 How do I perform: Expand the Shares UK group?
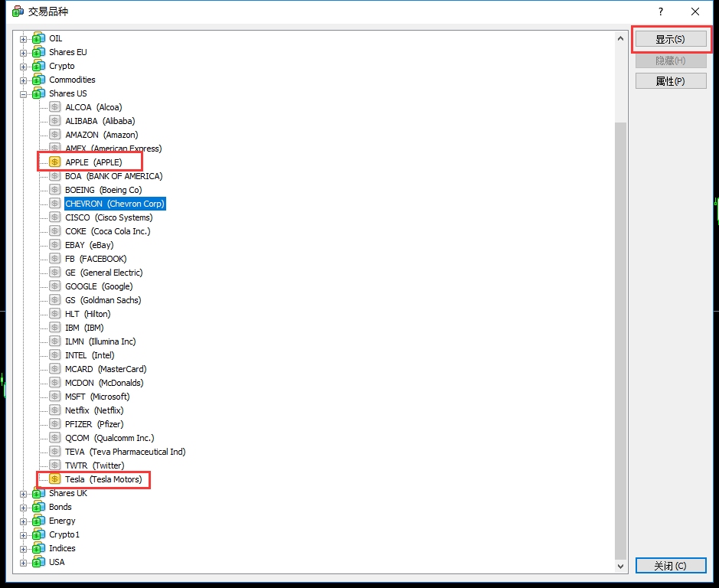pos(24,495)
